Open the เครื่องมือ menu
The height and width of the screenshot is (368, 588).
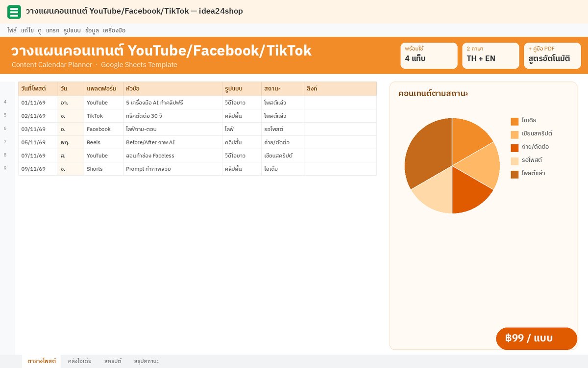pos(114,30)
